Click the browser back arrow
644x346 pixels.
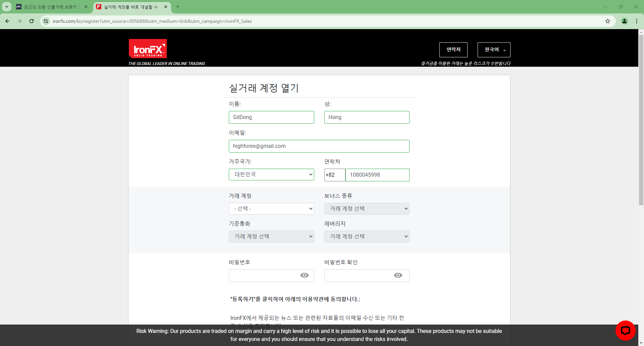[x=7, y=21]
